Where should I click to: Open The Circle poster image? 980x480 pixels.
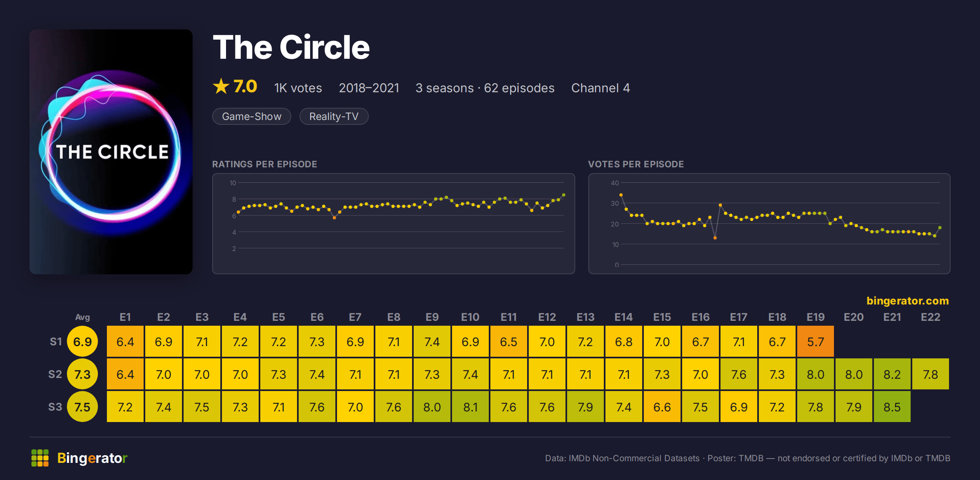tap(111, 152)
